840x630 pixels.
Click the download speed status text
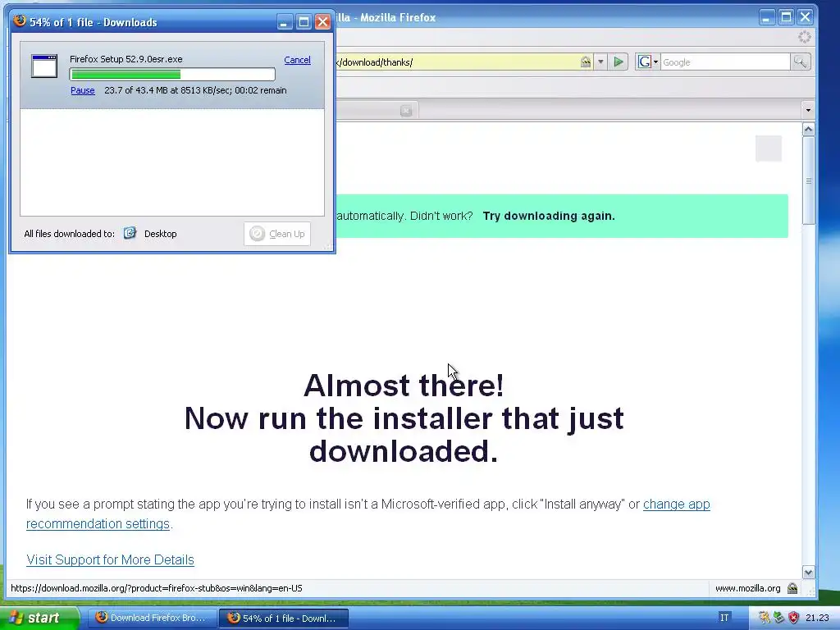click(x=195, y=90)
